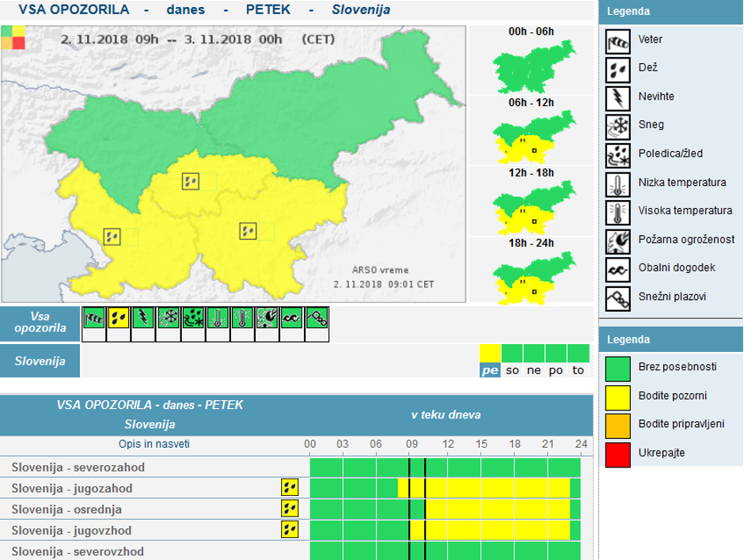The image size is (744, 560).
Task: Select the wind warning icon in Vsa opozorila row
Action: [93, 318]
